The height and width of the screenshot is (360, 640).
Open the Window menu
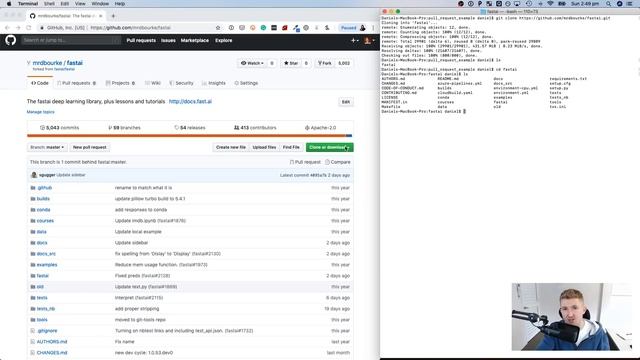coord(100,4)
